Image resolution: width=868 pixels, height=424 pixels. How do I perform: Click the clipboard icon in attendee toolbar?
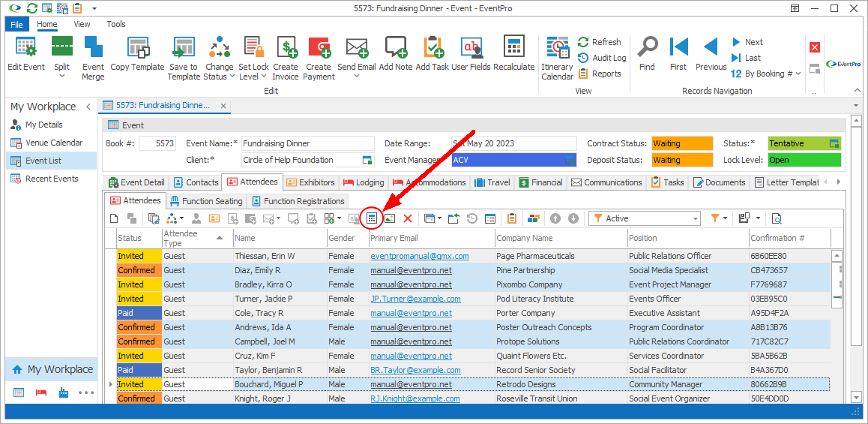(512, 218)
